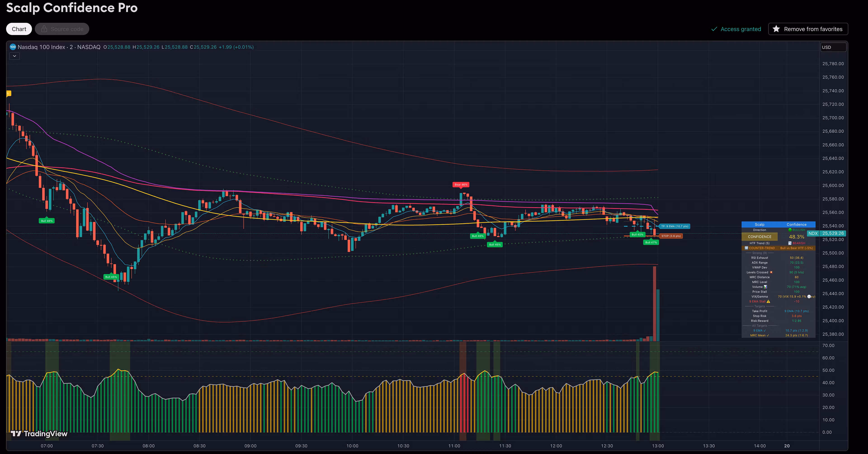Click the 07:00 time axis label

click(x=47, y=446)
